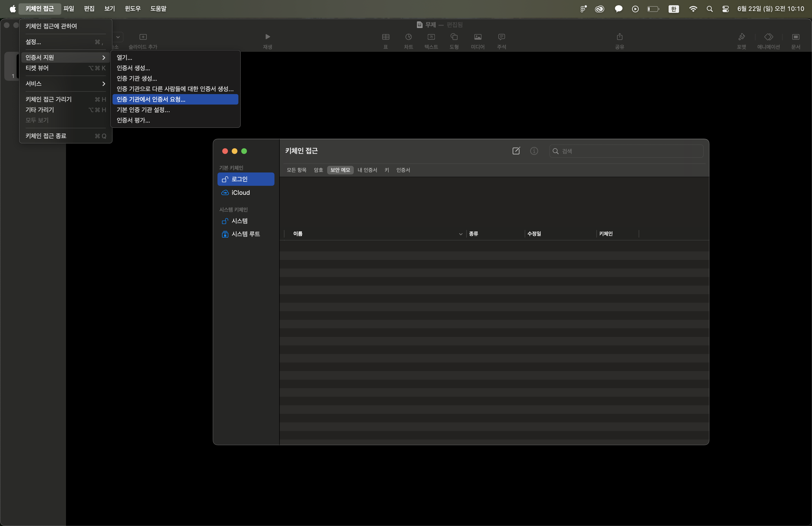Screen dimensions: 812x526
Task: Select the 시스템 루트 keychain
Action: pyautogui.click(x=246, y=234)
